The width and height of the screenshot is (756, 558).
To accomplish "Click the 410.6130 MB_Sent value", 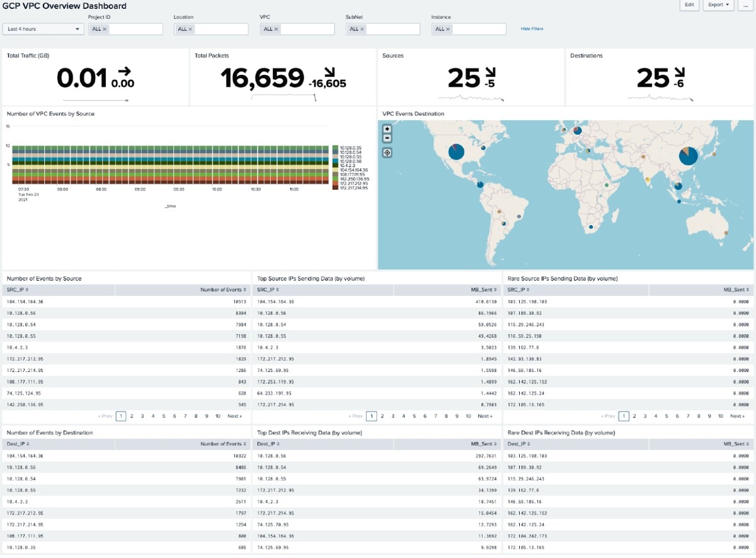I will 487,302.
